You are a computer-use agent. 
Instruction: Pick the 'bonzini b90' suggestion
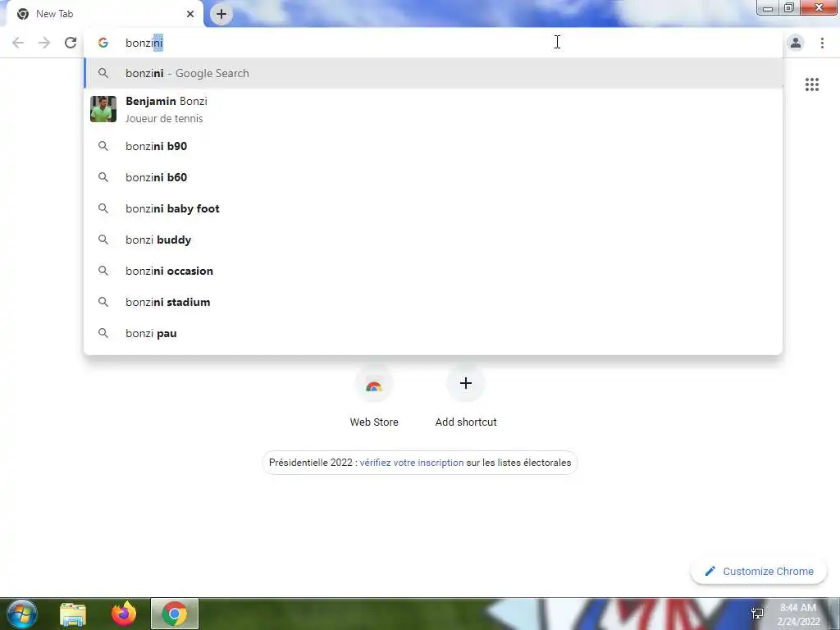[433, 146]
